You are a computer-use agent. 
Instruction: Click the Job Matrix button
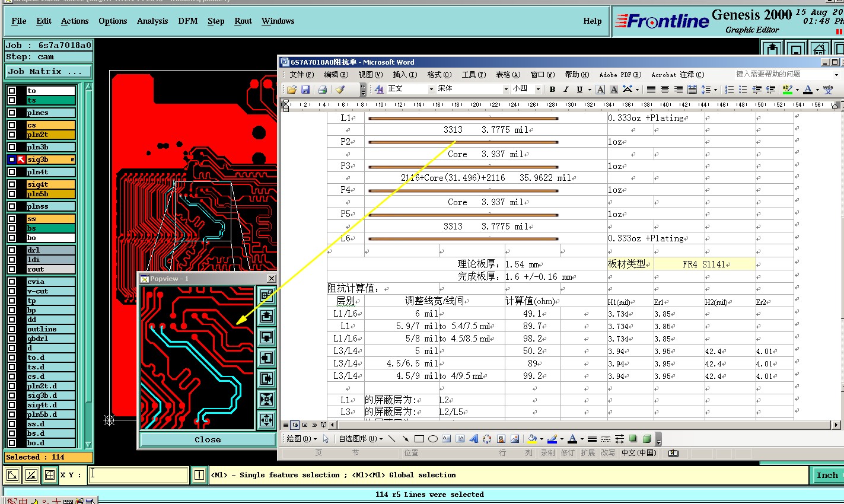pos(49,71)
